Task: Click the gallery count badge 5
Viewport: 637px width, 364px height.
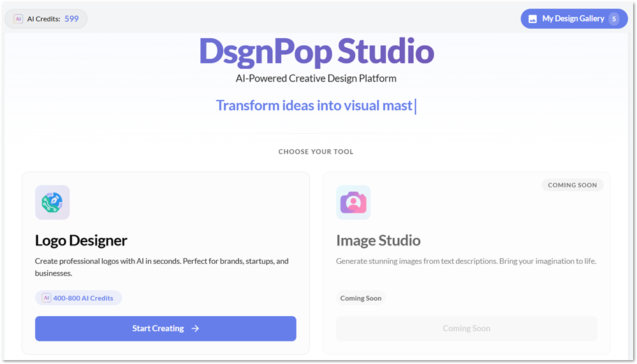Action: click(614, 18)
